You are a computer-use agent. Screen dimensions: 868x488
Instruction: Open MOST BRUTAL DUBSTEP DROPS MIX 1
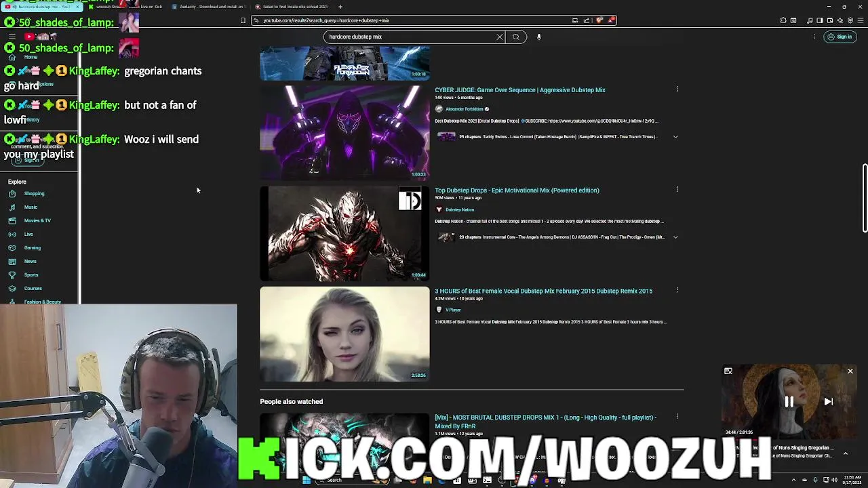tap(545, 422)
